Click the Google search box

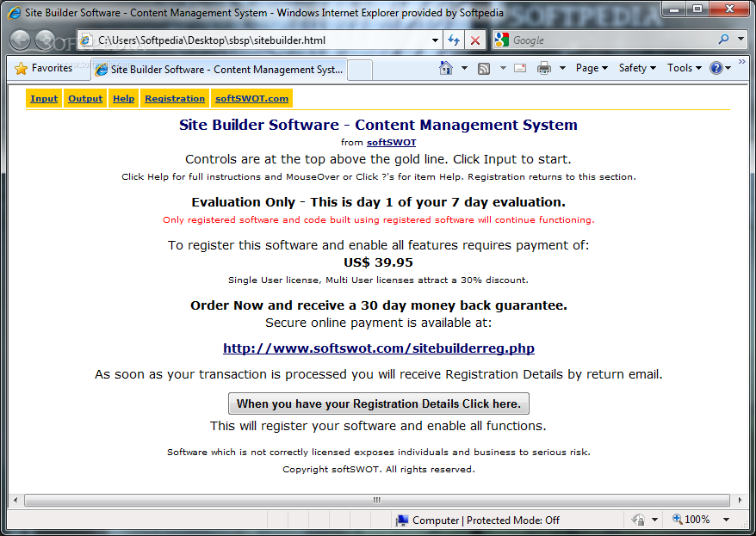click(612, 40)
